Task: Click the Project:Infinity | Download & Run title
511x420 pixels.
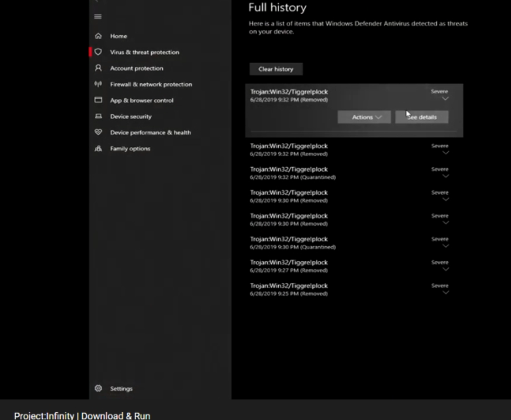Action: (82, 416)
